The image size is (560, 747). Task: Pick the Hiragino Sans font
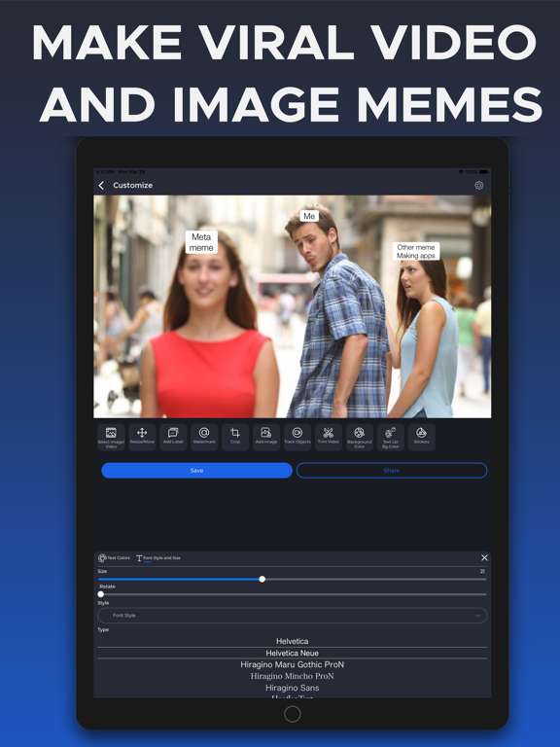pyautogui.click(x=292, y=688)
